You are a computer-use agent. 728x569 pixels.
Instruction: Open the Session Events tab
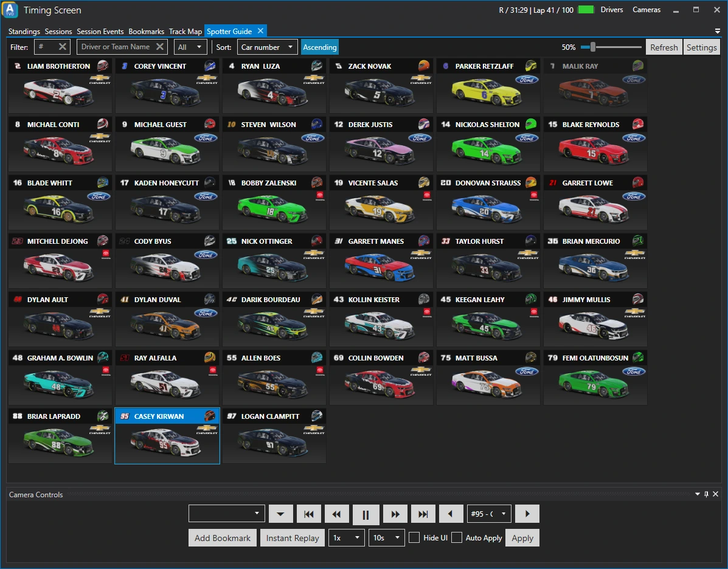(100, 31)
